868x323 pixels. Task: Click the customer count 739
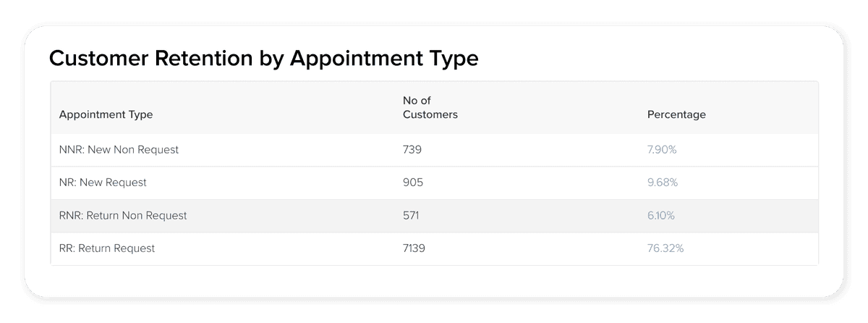[412, 150]
